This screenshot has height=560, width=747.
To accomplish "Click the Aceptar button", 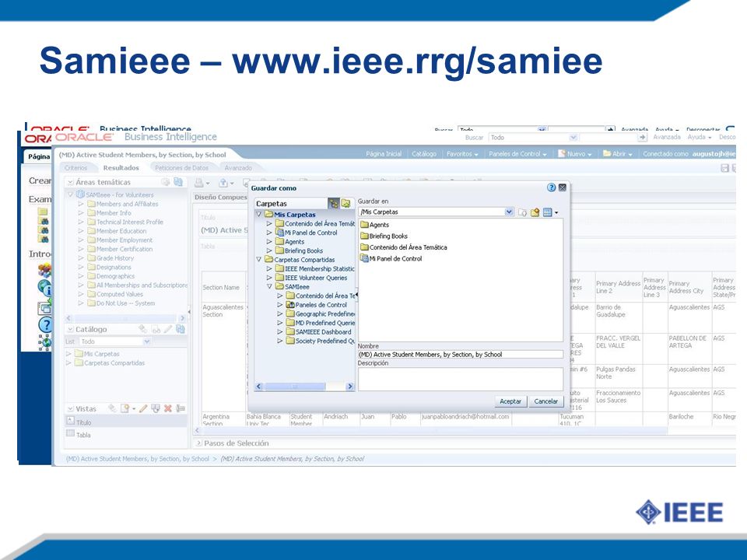I will point(510,401).
